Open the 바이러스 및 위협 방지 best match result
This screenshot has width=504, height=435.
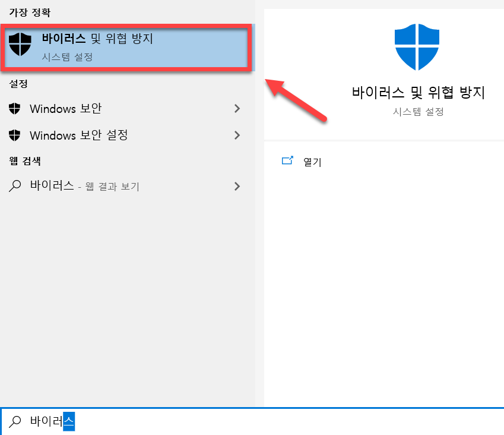click(x=127, y=48)
